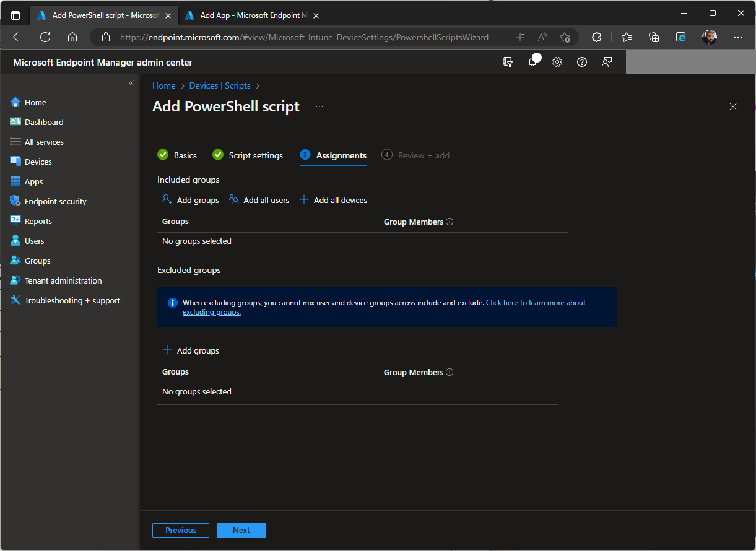Open the browser profile avatar
This screenshot has height=551, width=756.
pos(710,37)
